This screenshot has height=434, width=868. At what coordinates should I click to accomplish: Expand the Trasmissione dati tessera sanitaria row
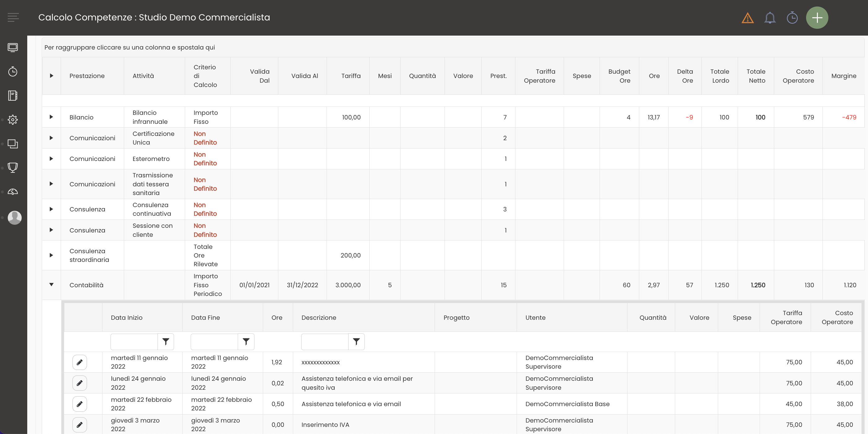(x=51, y=184)
